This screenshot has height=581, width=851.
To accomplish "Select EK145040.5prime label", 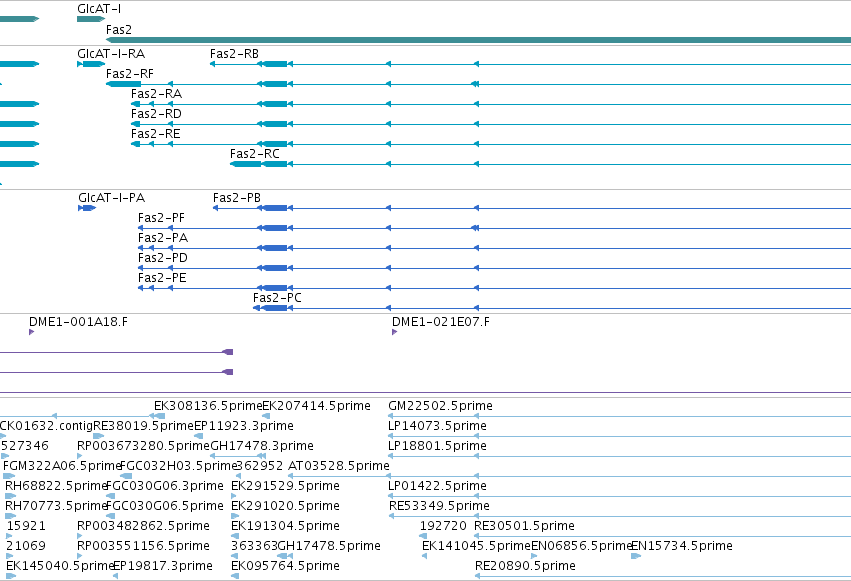I will pyautogui.click(x=59, y=566).
